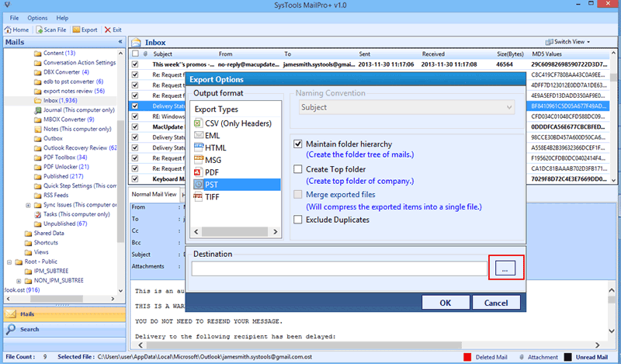
Task: Uncheck Maintain folder hierarchy
Action: (298, 144)
